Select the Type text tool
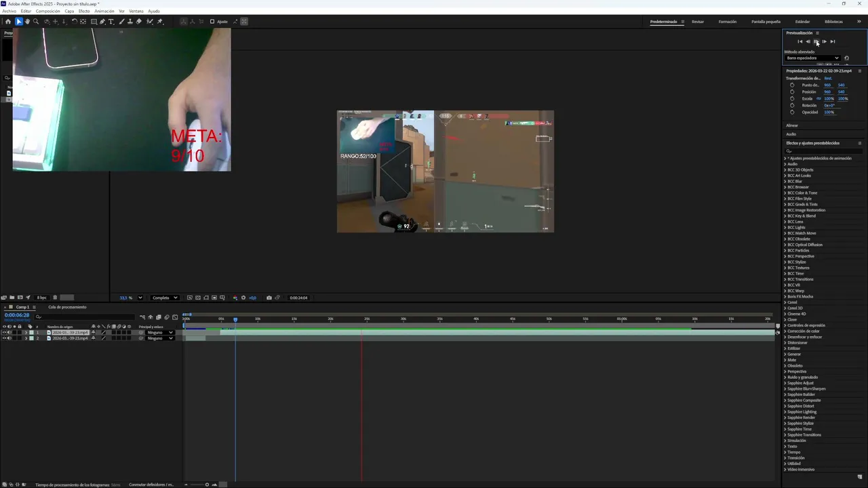This screenshot has height=488, width=868. (x=111, y=22)
